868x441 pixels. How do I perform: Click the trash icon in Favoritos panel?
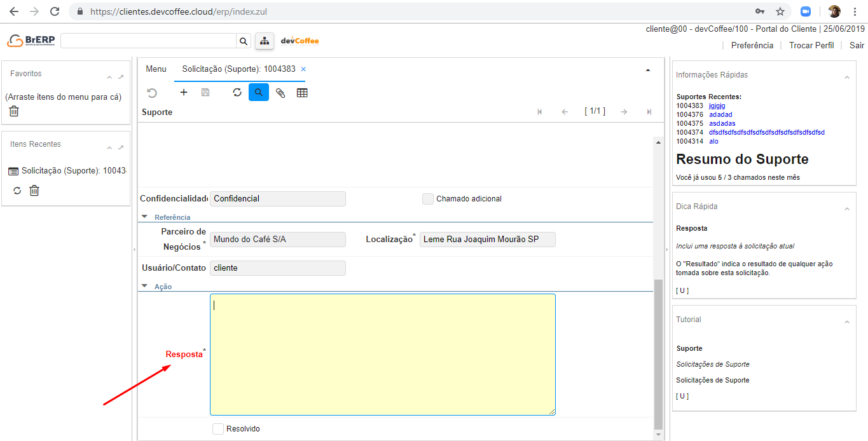click(x=14, y=111)
